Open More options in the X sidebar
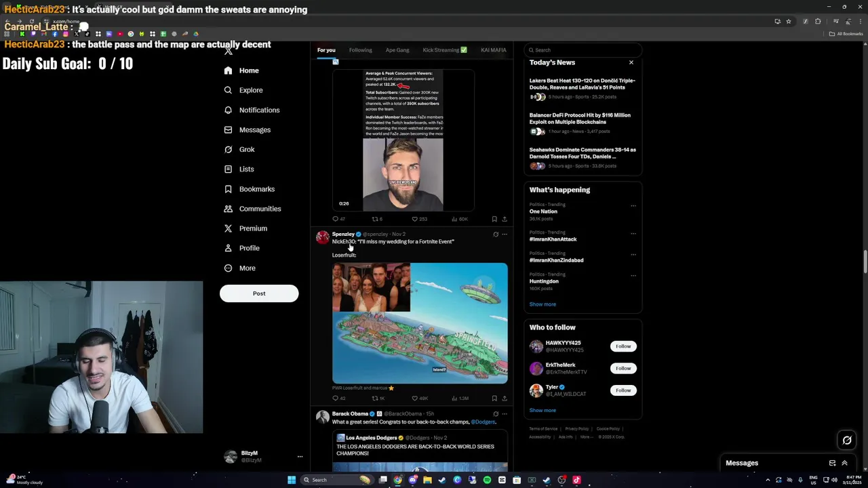 point(239,268)
